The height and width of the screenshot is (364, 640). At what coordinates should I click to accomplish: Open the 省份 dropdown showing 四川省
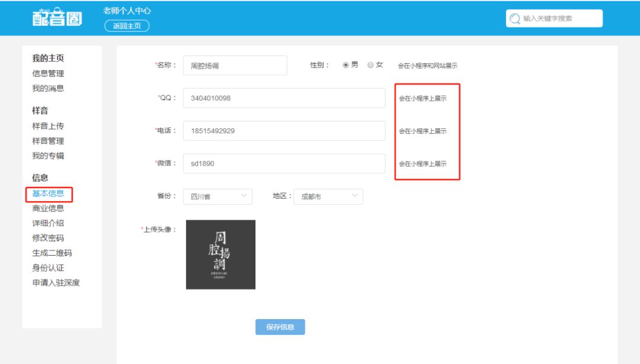(x=217, y=197)
